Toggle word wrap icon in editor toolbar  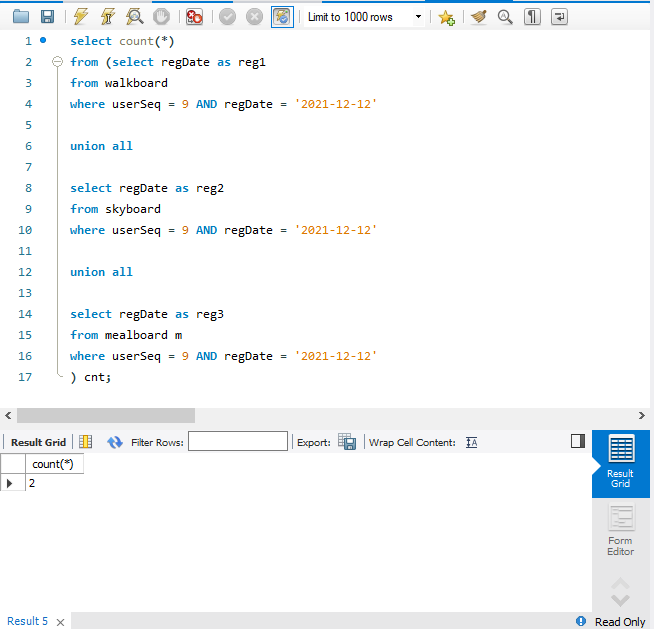pyautogui.click(x=559, y=17)
